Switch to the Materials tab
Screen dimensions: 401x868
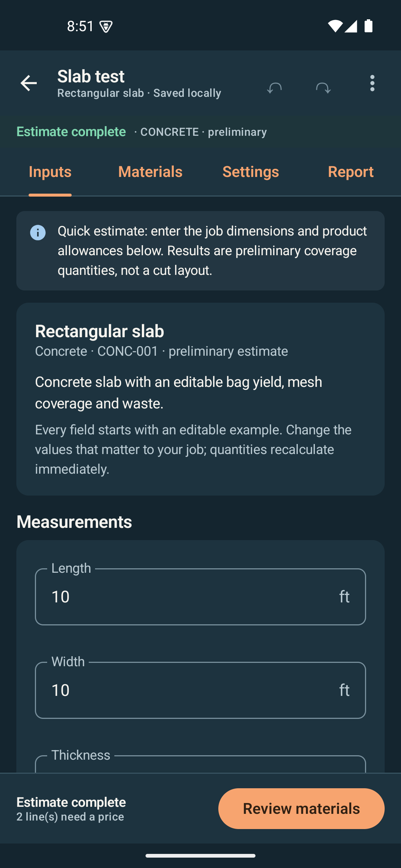(150, 172)
